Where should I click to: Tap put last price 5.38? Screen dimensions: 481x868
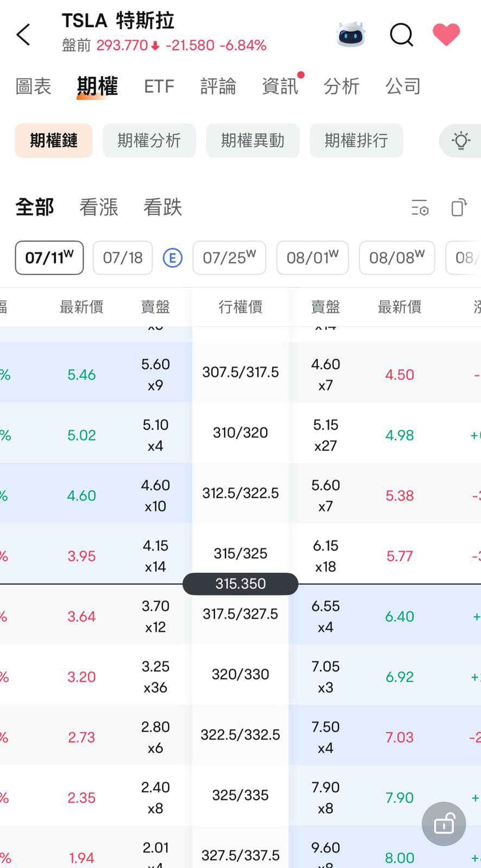(400, 496)
